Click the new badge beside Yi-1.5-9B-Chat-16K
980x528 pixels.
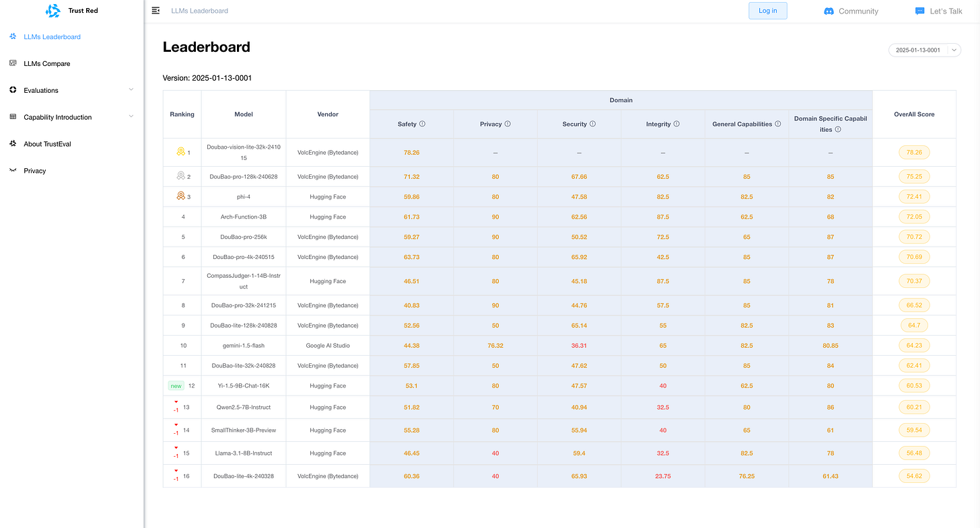click(176, 386)
